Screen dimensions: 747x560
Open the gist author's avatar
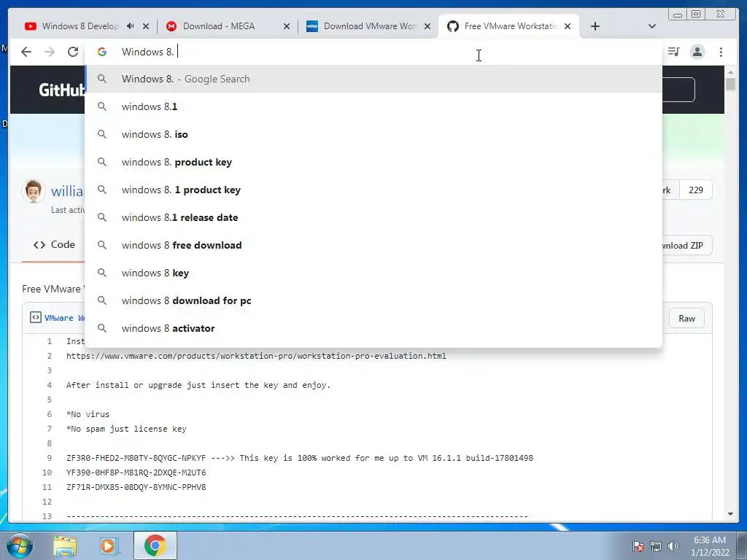(x=34, y=191)
